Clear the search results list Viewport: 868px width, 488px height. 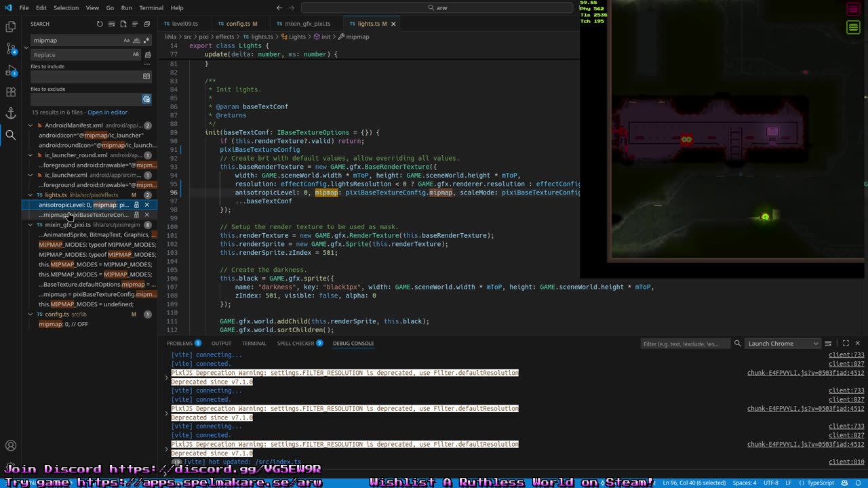[111, 24]
